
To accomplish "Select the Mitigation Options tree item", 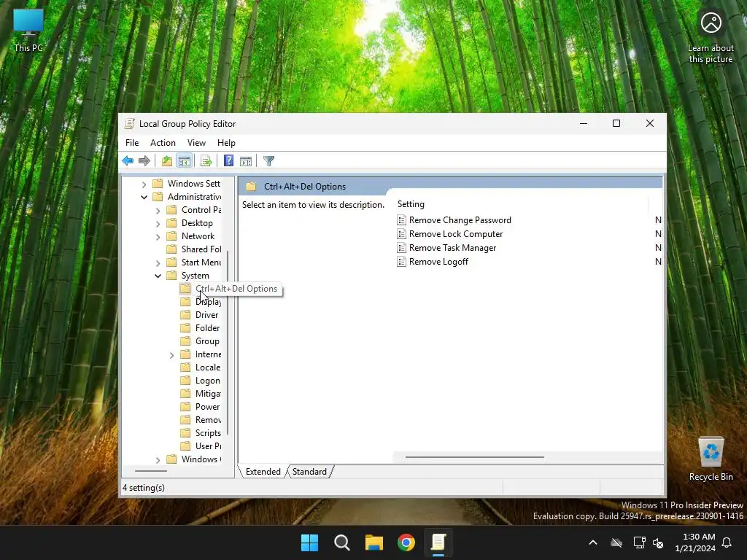I will point(208,393).
